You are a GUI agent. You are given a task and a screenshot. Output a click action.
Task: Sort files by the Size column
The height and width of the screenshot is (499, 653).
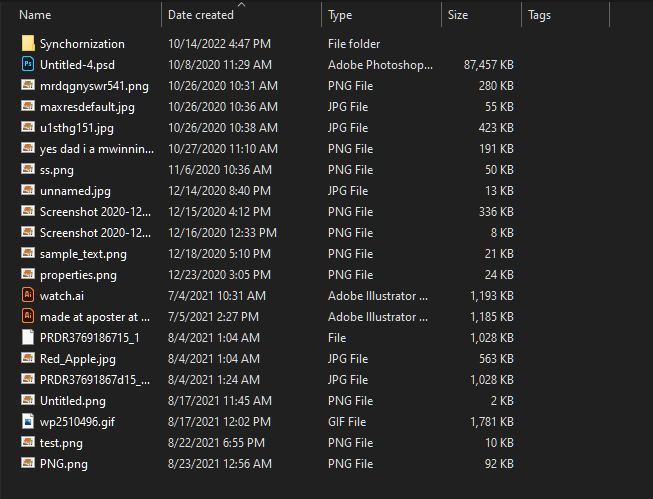458,16
